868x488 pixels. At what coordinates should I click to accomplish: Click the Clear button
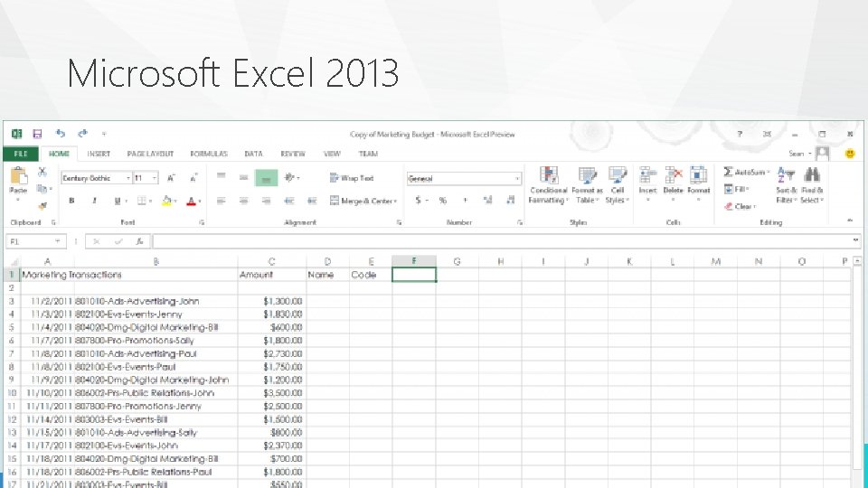(x=741, y=206)
